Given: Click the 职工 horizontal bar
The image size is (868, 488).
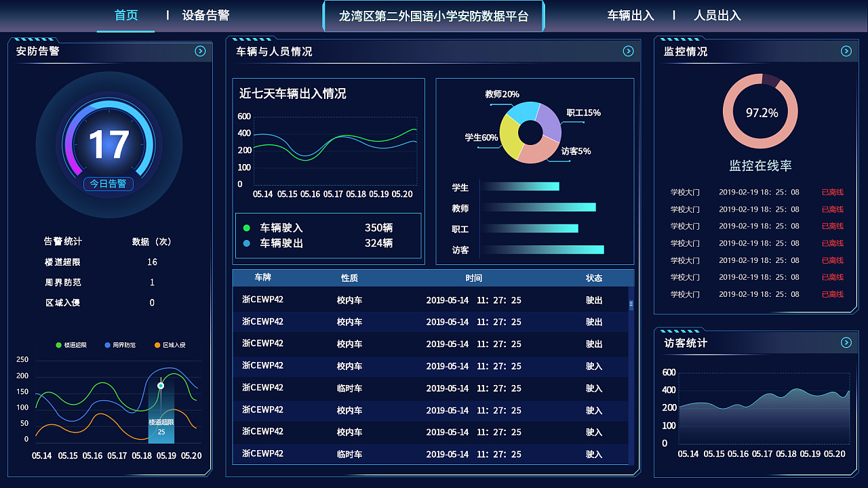Looking at the screenshot, I should click(x=530, y=228).
